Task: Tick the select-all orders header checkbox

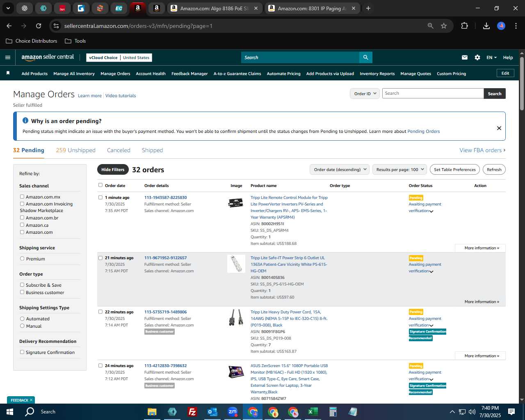Action: [100, 185]
